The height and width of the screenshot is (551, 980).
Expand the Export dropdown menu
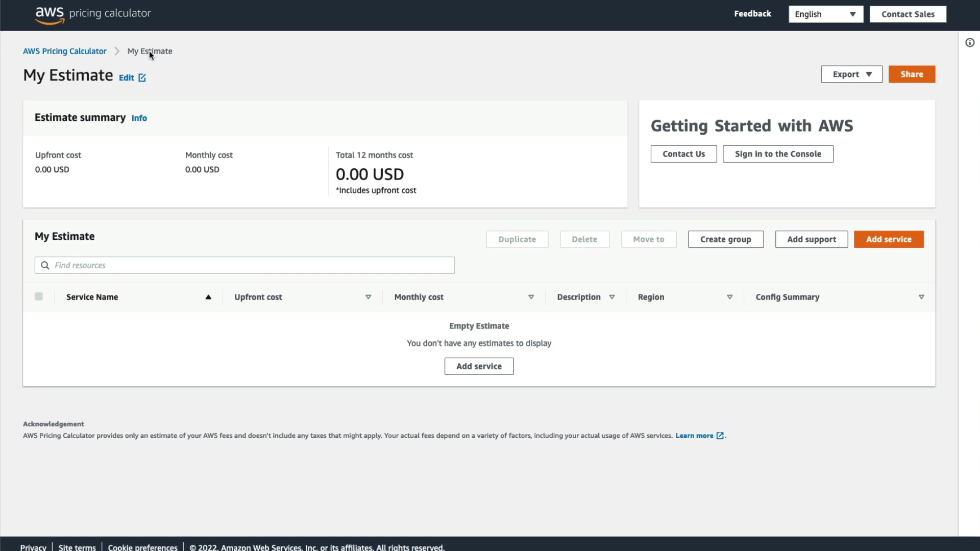click(x=851, y=74)
